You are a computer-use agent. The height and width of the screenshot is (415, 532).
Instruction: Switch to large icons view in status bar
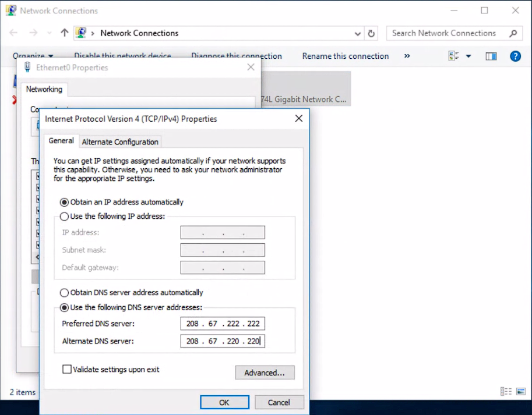pos(521,392)
